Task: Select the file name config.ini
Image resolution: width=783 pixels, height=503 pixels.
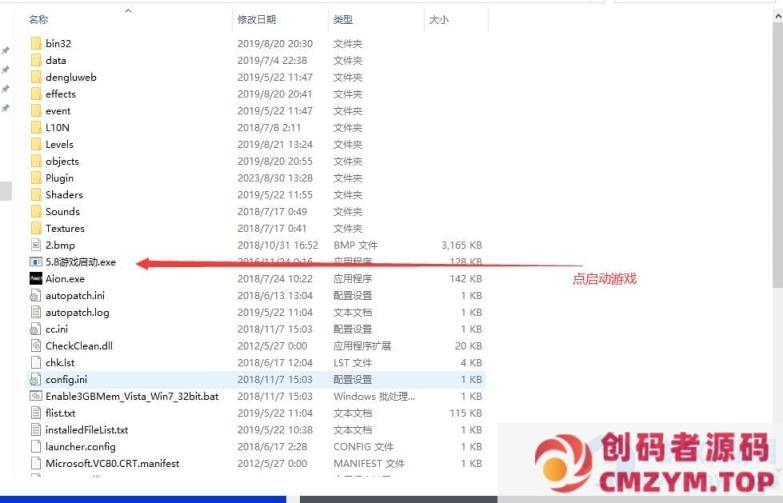Action: tap(66, 380)
